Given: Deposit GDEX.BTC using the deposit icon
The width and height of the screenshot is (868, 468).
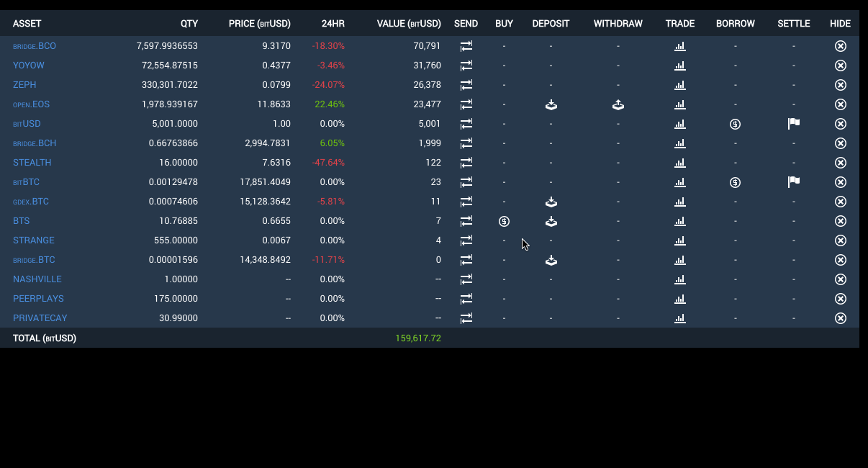Looking at the screenshot, I should click(551, 202).
